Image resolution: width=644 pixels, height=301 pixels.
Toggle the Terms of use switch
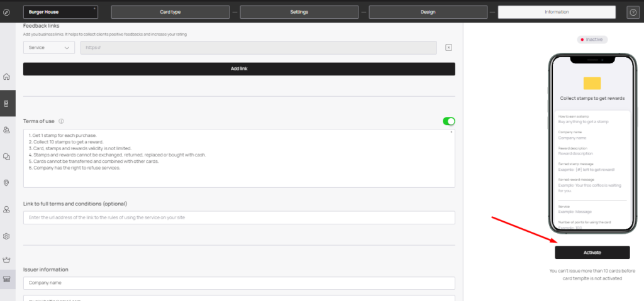[448, 121]
